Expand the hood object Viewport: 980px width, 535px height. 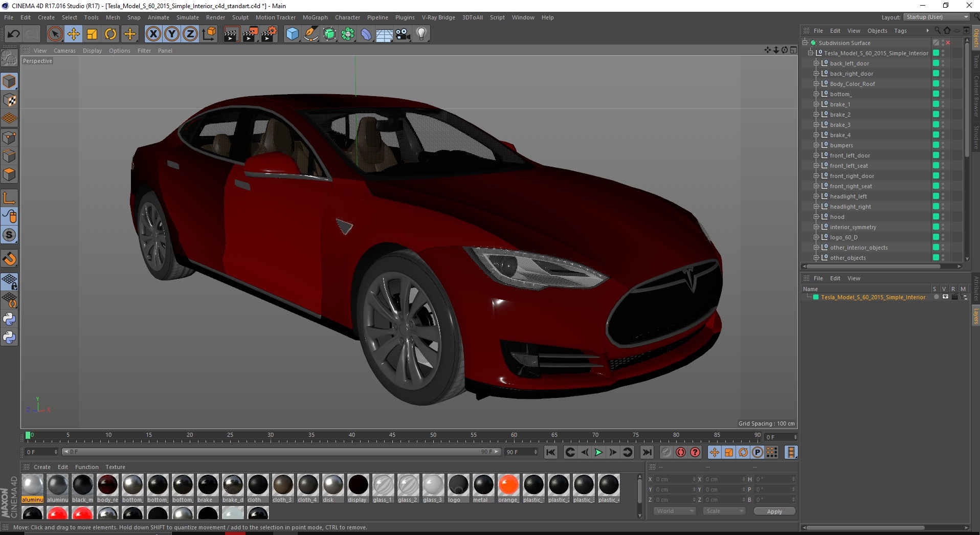coord(816,217)
